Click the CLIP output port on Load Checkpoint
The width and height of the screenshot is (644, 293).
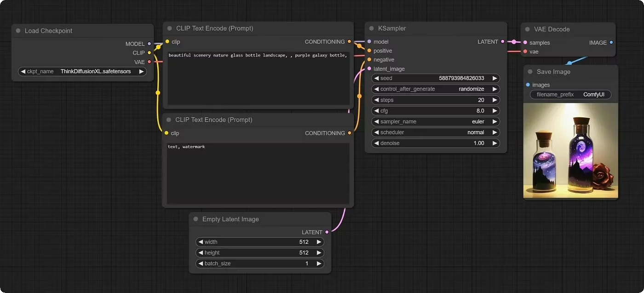148,53
